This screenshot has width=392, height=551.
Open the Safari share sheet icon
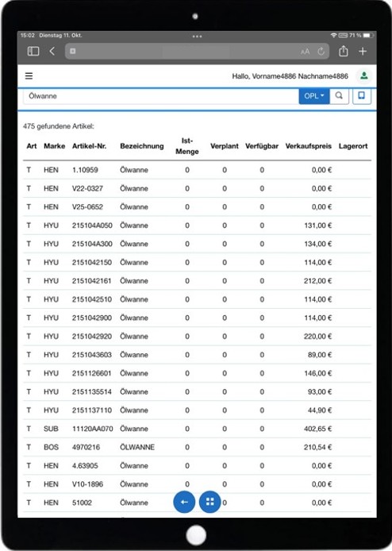click(344, 52)
